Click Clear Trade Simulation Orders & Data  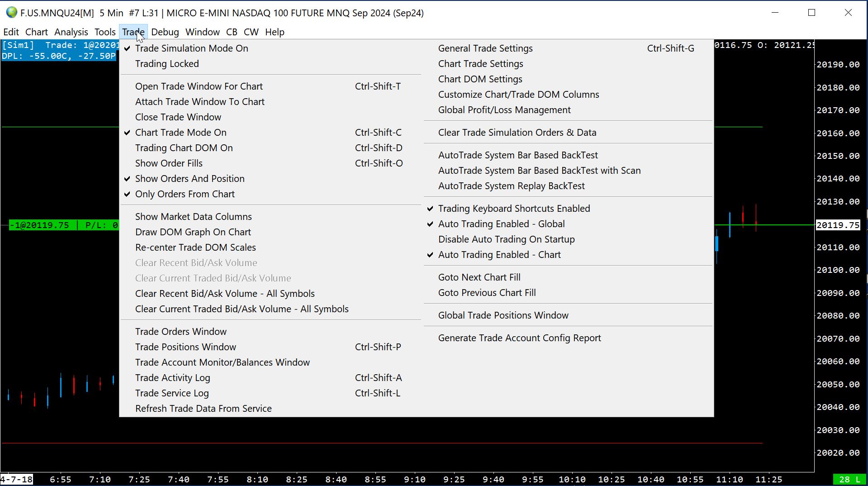tap(517, 133)
